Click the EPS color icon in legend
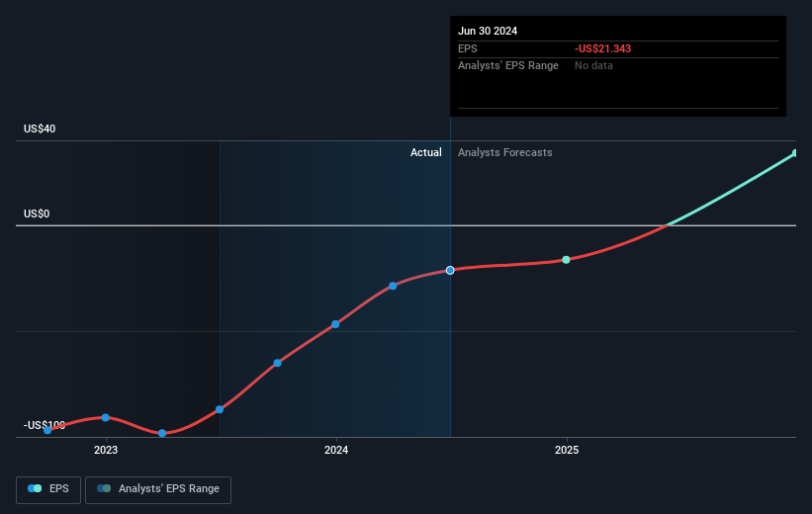This screenshot has height=514, width=812. point(35,488)
